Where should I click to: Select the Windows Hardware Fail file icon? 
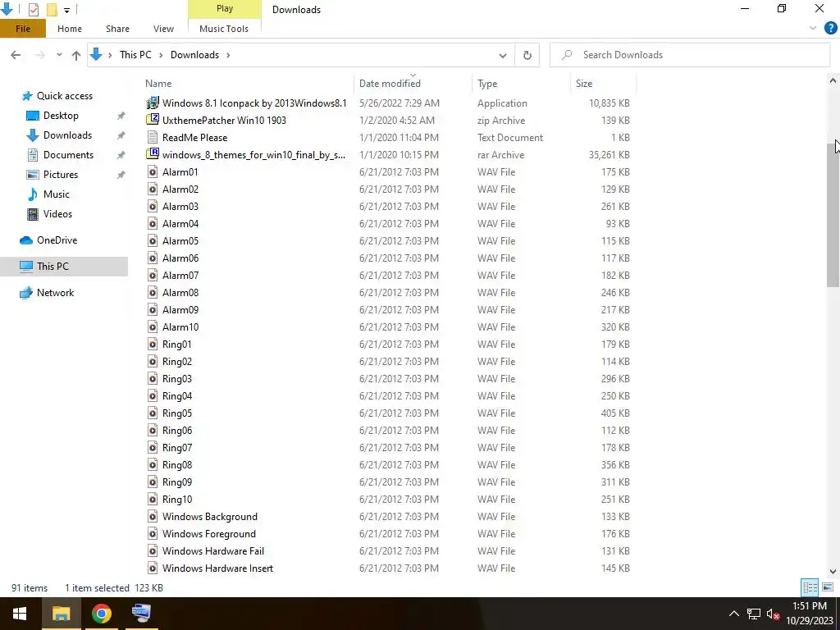(x=153, y=550)
